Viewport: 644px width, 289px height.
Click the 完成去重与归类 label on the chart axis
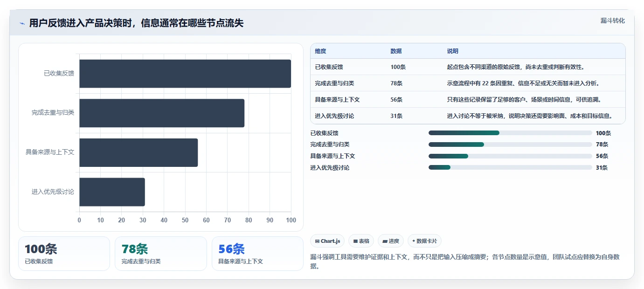coord(53,113)
